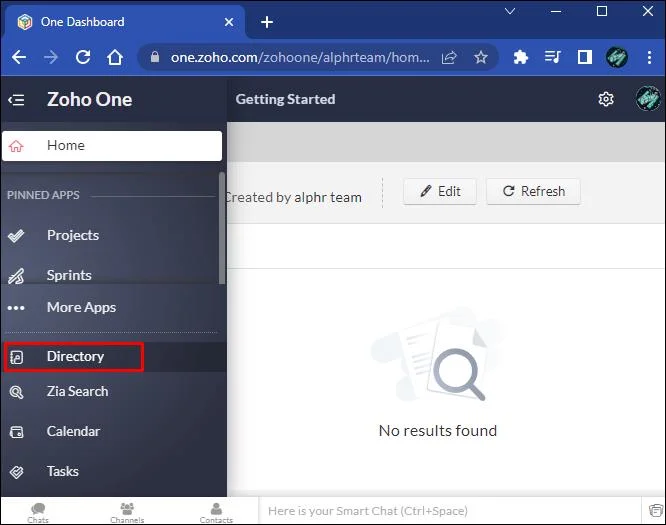The image size is (666, 525).
Task: Open Zia Search from the sidebar
Action: pos(77,391)
